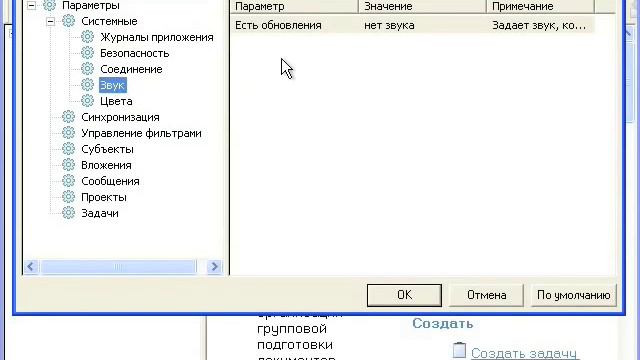This screenshot has height=360, width=640.
Task: Click the gear icon beside Проекты
Action: coord(68,197)
